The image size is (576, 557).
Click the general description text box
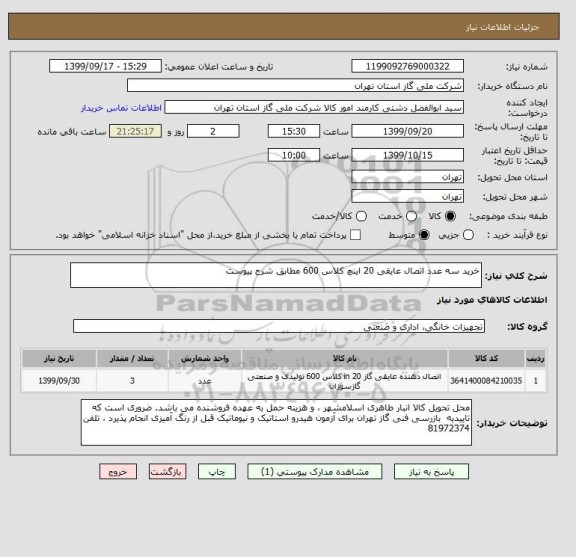click(276, 275)
